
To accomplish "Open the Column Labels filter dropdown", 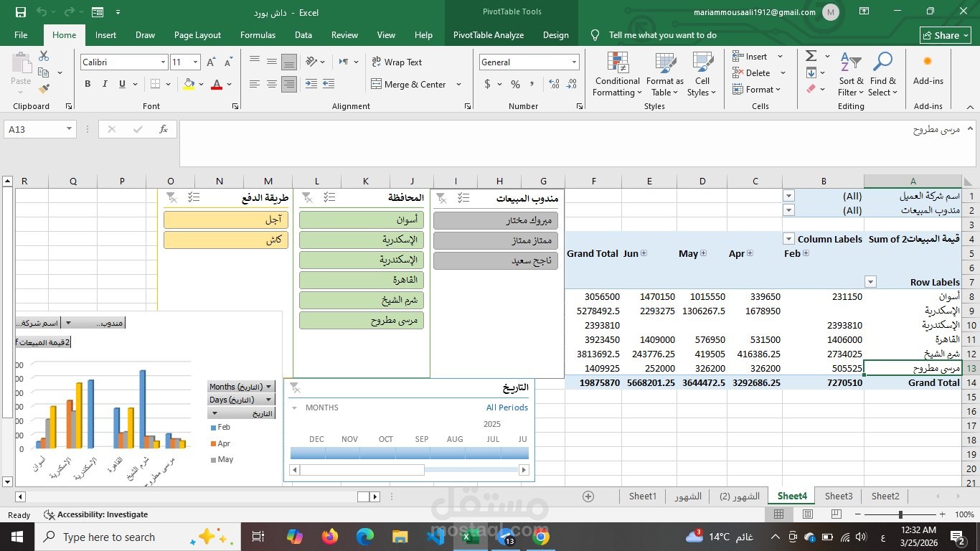I will click(788, 239).
